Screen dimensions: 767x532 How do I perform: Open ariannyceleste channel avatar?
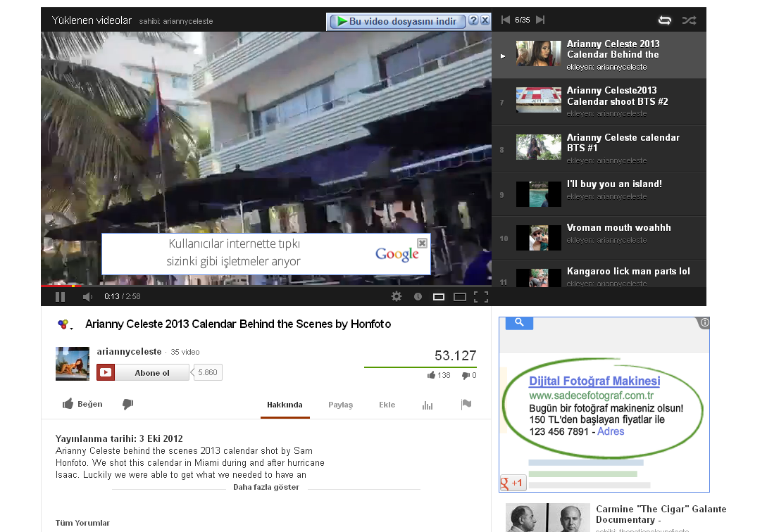73,363
